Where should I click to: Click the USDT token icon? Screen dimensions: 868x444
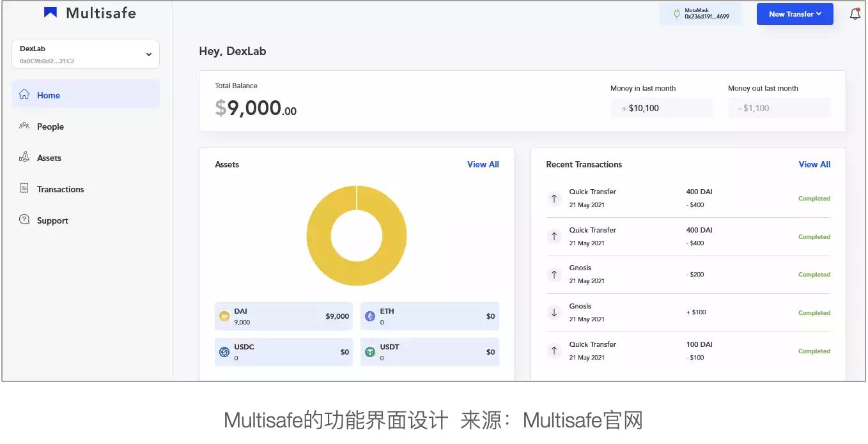[x=370, y=352]
